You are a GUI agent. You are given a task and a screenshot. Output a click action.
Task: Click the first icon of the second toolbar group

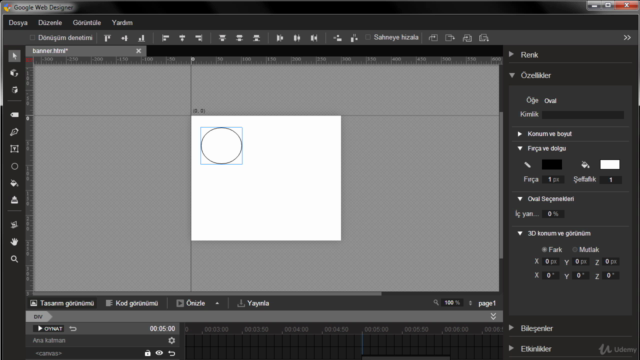[x=165, y=38]
